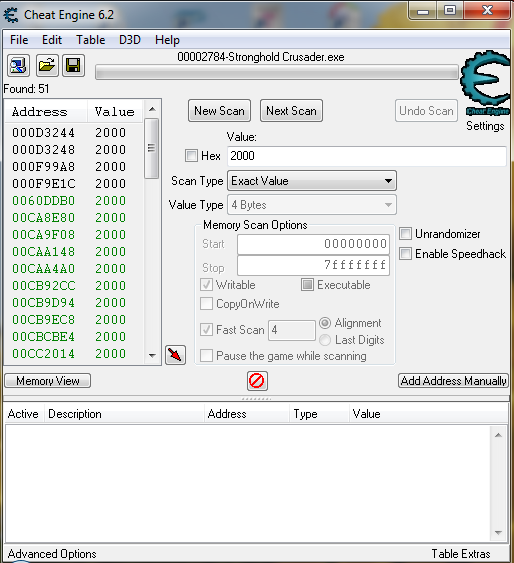Click the results list scrollbar thumb
Image resolution: width=514 pixels, height=563 pixels.
[151, 148]
